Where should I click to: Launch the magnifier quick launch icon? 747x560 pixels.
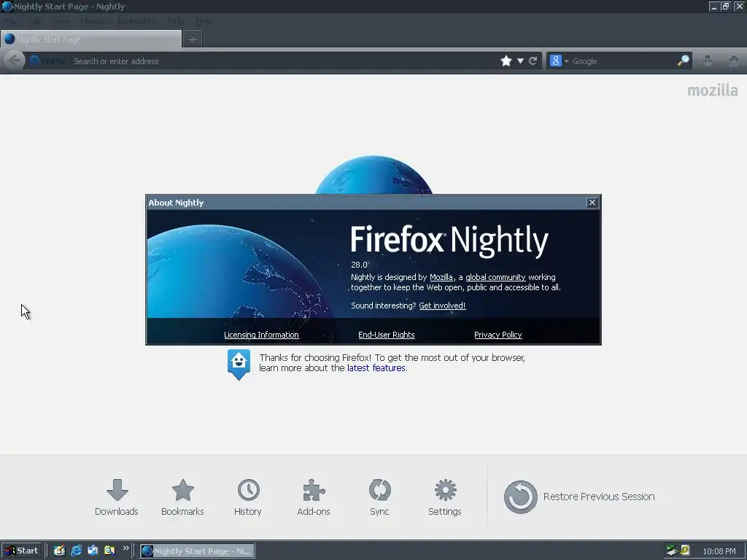click(109, 551)
